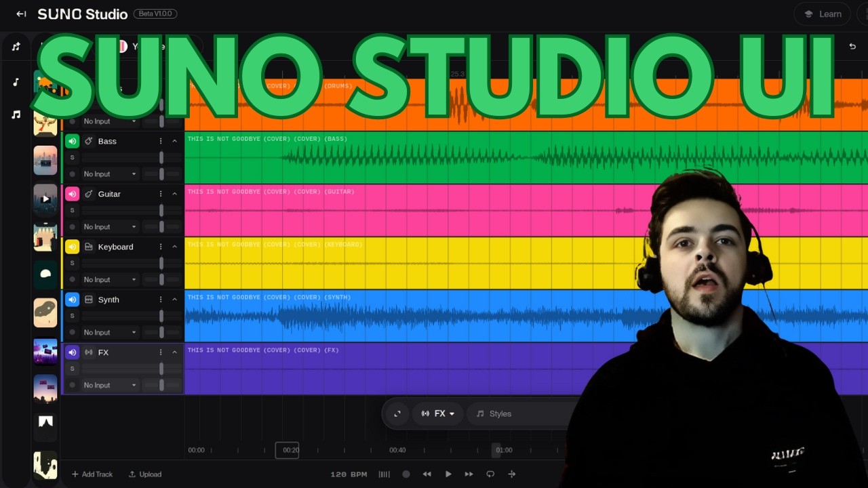
Task: Click Add Track
Action: tap(92, 474)
